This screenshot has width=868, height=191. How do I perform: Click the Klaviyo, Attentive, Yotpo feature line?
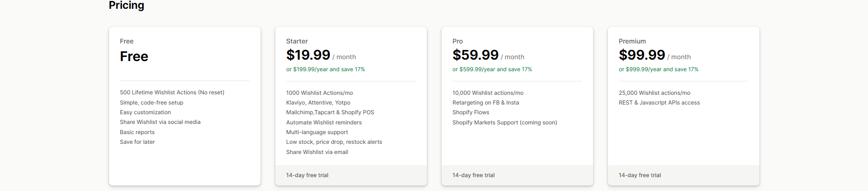pos(318,103)
